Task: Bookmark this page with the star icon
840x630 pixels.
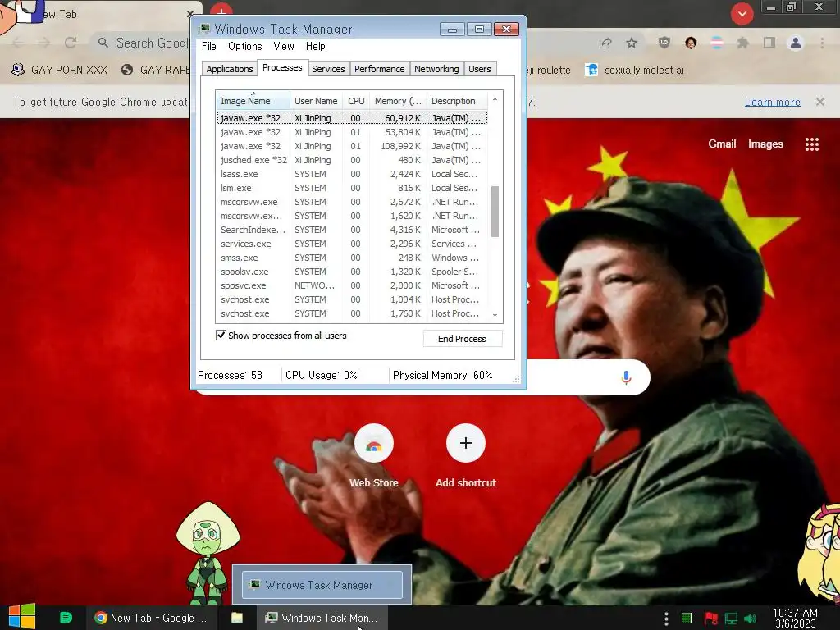Action: (632, 43)
